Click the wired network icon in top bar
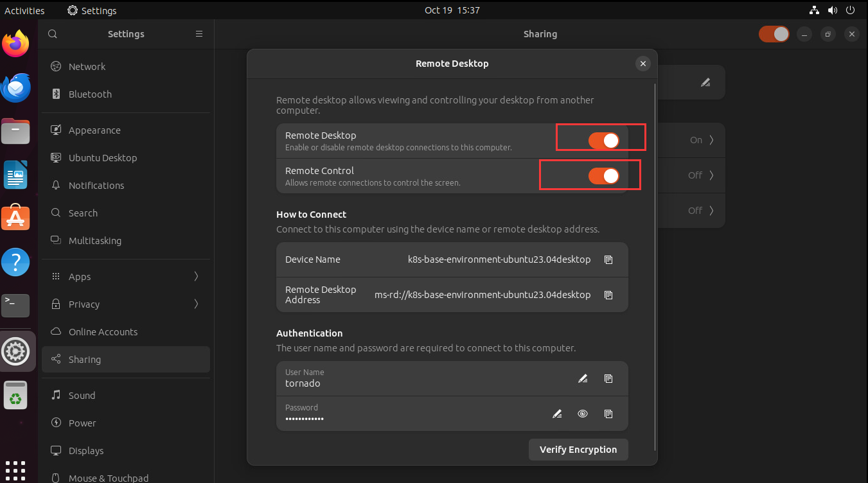This screenshot has width=868, height=483. [814, 10]
